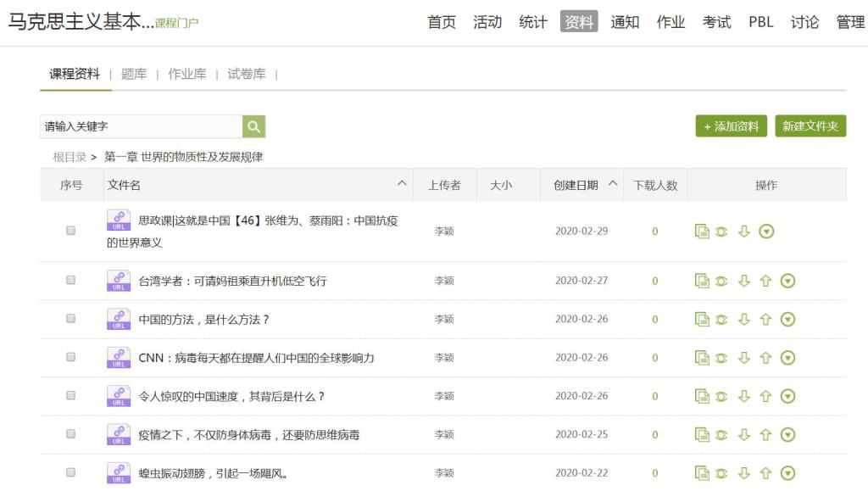Move 疫情之下 file row up
The image size is (868, 491).
[765, 434]
